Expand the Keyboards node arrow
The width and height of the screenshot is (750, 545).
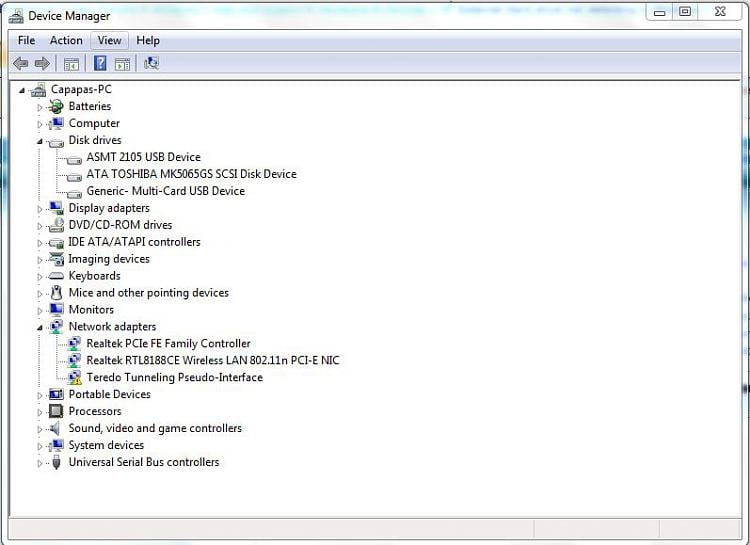pyautogui.click(x=40, y=277)
